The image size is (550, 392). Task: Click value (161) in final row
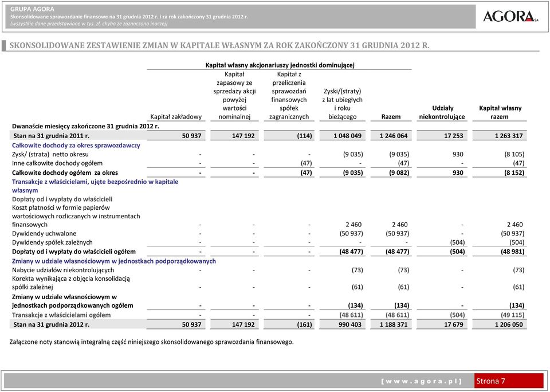(x=304, y=324)
